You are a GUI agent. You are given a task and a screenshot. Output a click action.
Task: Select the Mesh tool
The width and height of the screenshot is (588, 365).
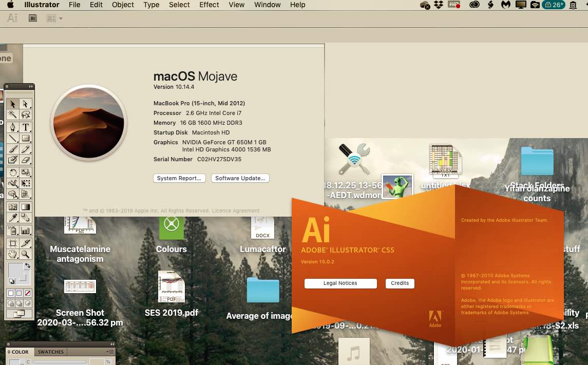[x=13, y=207]
